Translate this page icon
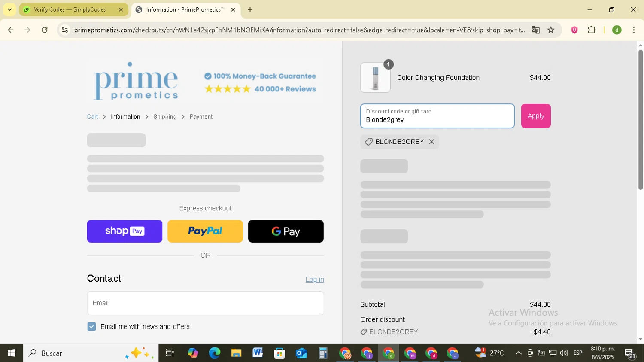 coord(535,30)
